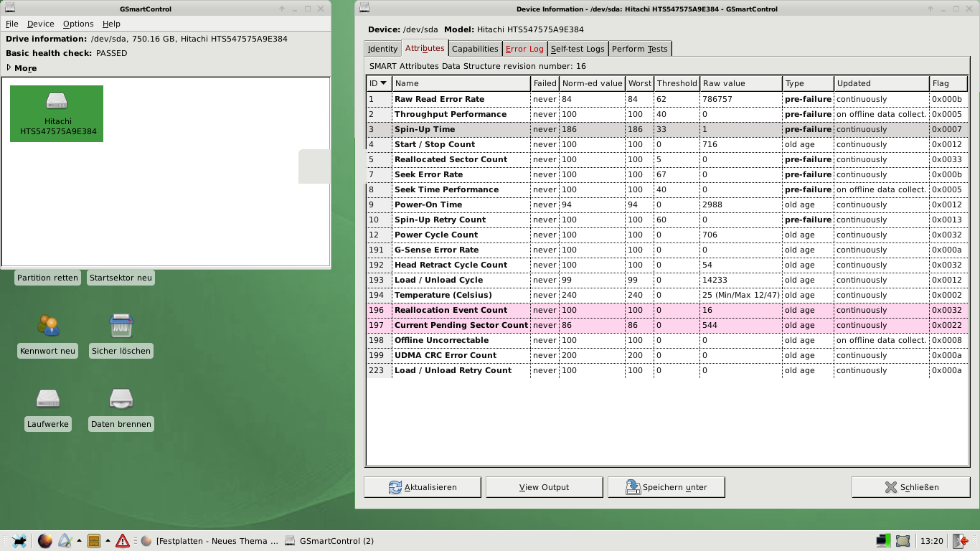This screenshot has height=551, width=980.
Task: Select the Hitachi HTS547575A9E384 drive icon
Action: click(x=57, y=113)
